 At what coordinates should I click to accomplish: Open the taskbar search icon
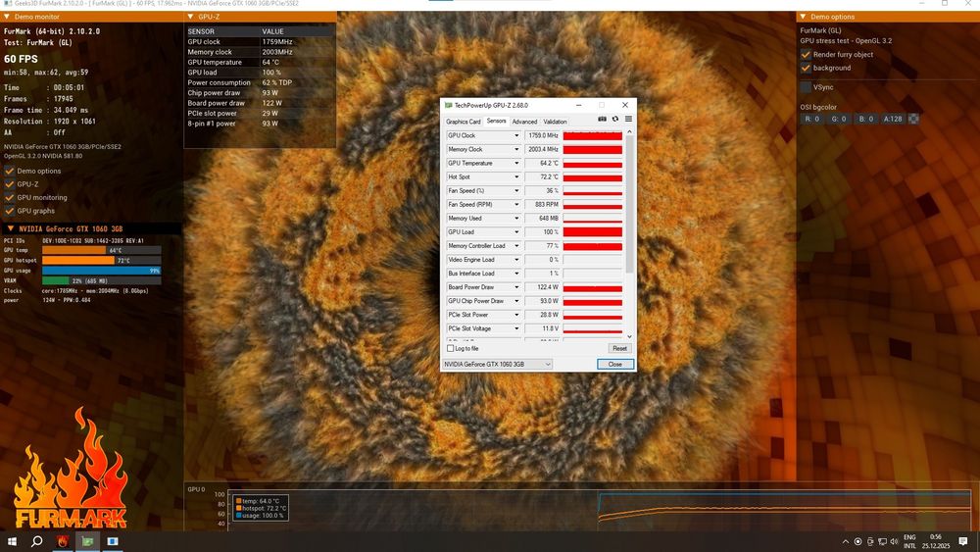pos(37,541)
